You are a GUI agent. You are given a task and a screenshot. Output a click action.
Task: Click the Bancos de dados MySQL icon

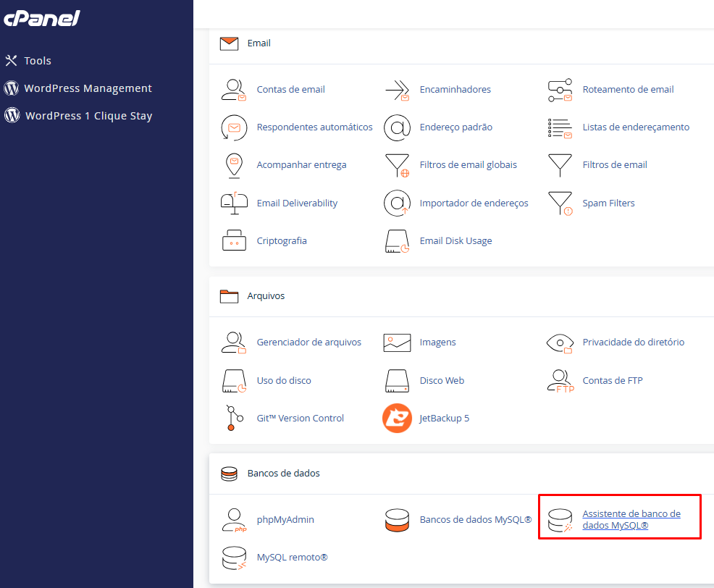[x=397, y=520]
